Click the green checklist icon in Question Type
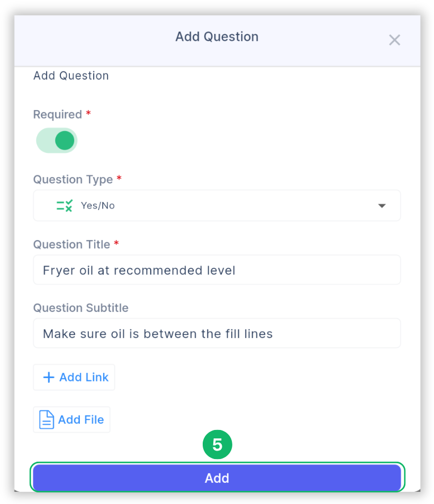 point(64,206)
